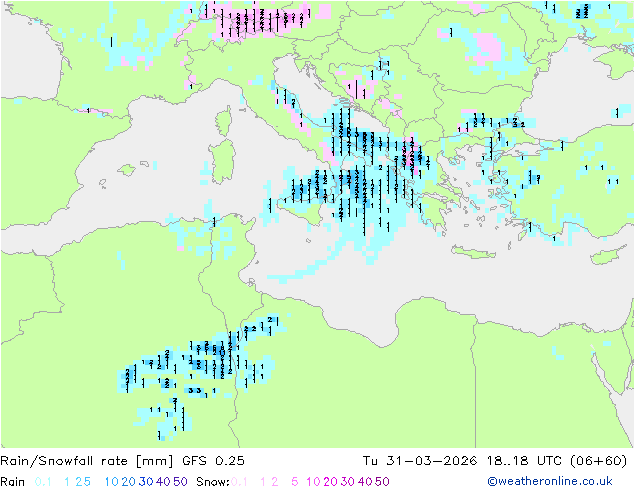Select the Snow legend value 40
The height and width of the screenshot is (490, 634).
click(x=365, y=482)
